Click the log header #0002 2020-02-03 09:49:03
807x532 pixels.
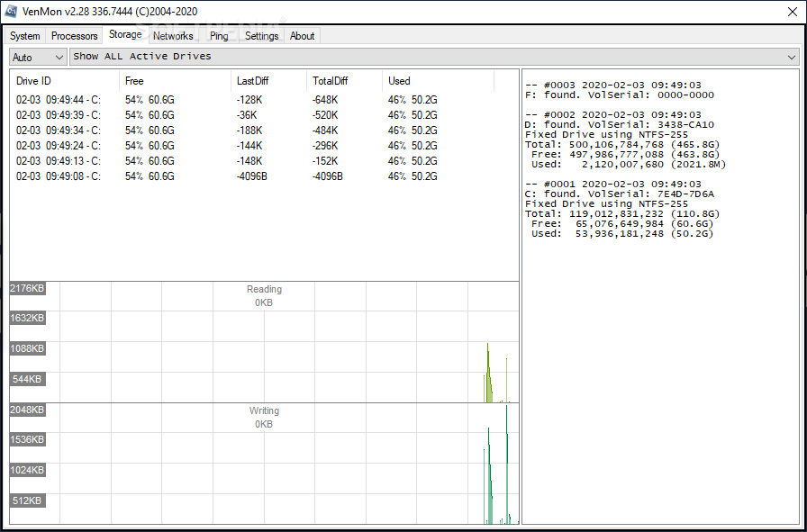(613, 114)
